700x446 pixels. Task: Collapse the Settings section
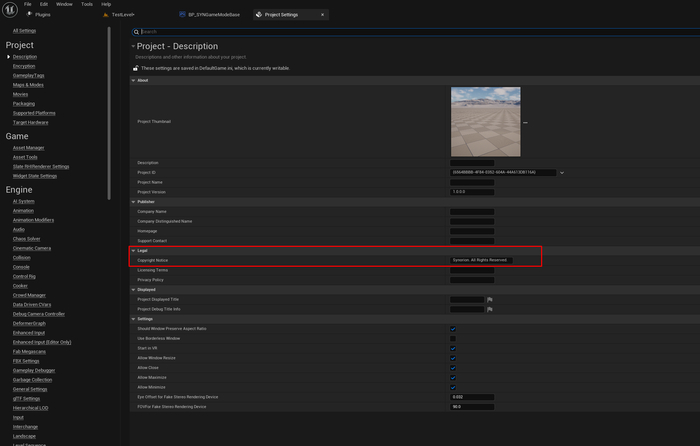(x=134, y=319)
